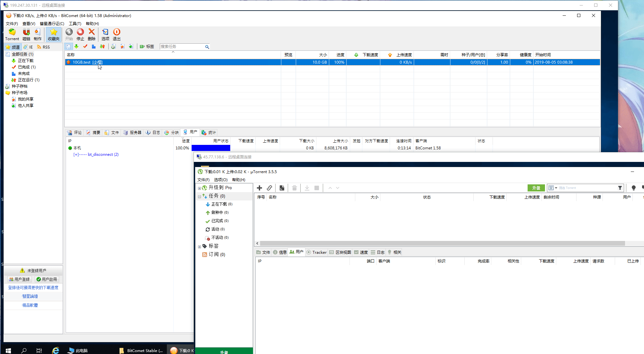Open BitComet 文件(F) menu
Viewport: 644px width, 354px height.
tap(12, 23)
